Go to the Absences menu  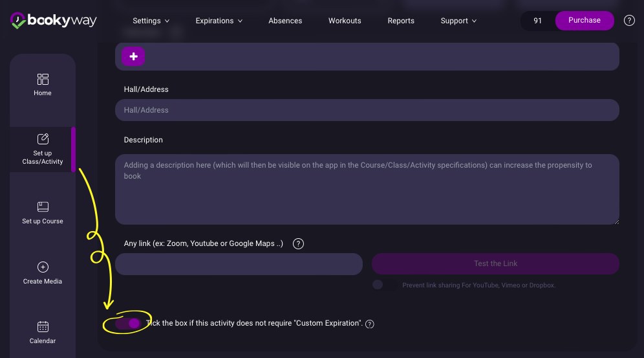(x=285, y=21)
